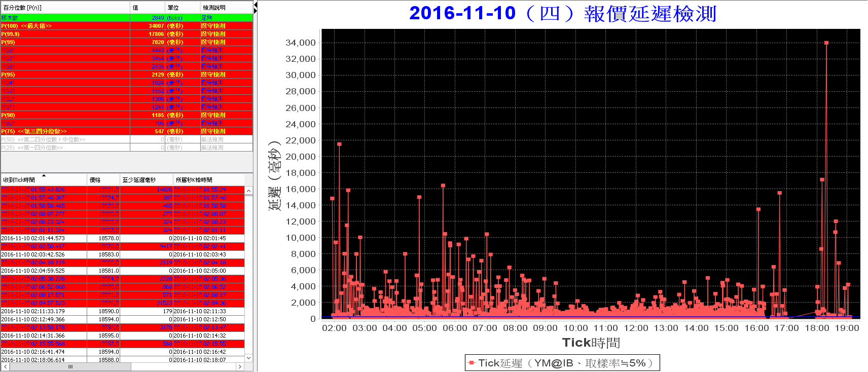
Task: Click the 單位 column header
Action: [x=183, y=8]
